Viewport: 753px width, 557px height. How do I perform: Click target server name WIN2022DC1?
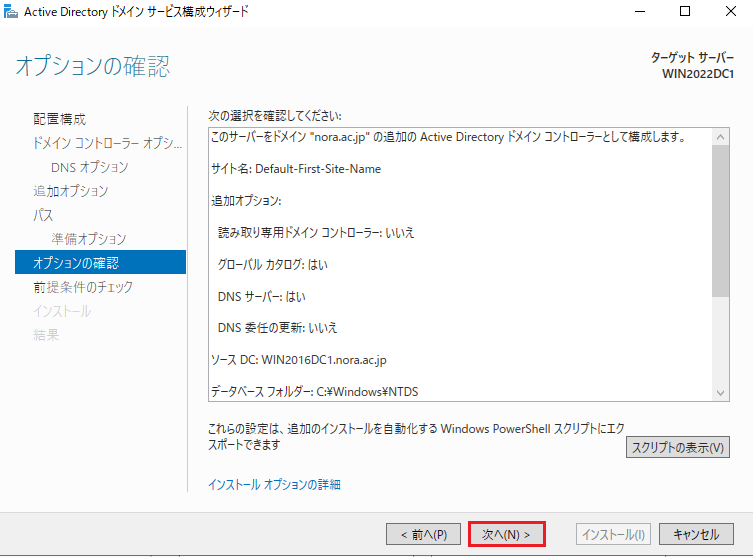pos(698,74)
